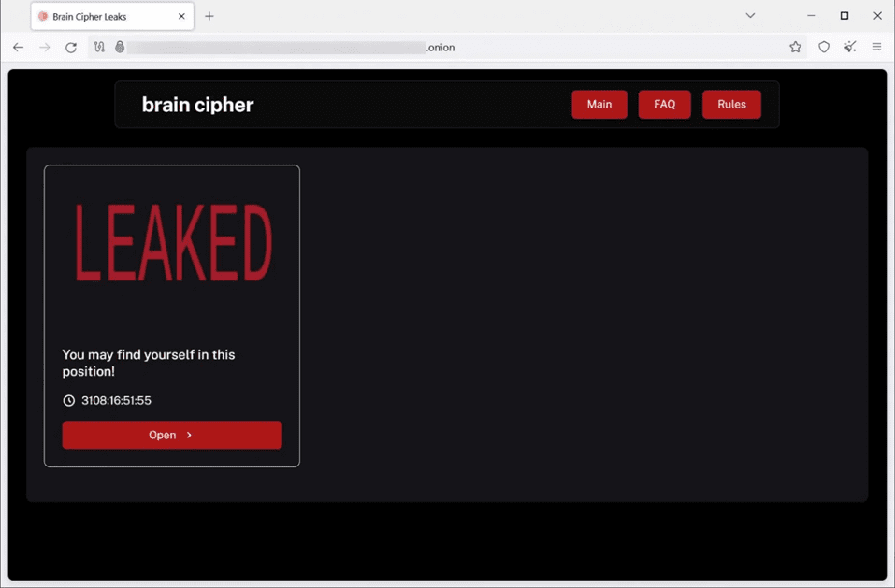Close the Brain Cipher Leaks tab
This screenshot has width=895, height=588.
(x=181, y=16)
